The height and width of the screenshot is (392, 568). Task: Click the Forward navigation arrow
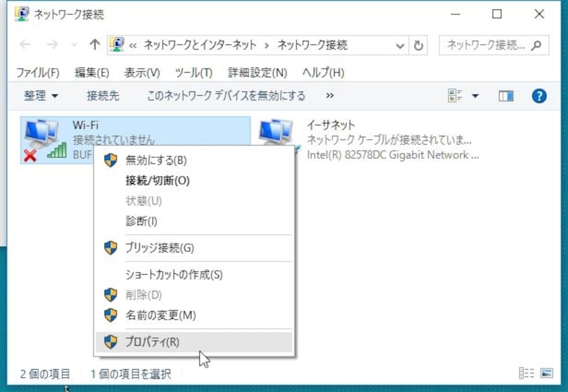(x=52, y=45)
